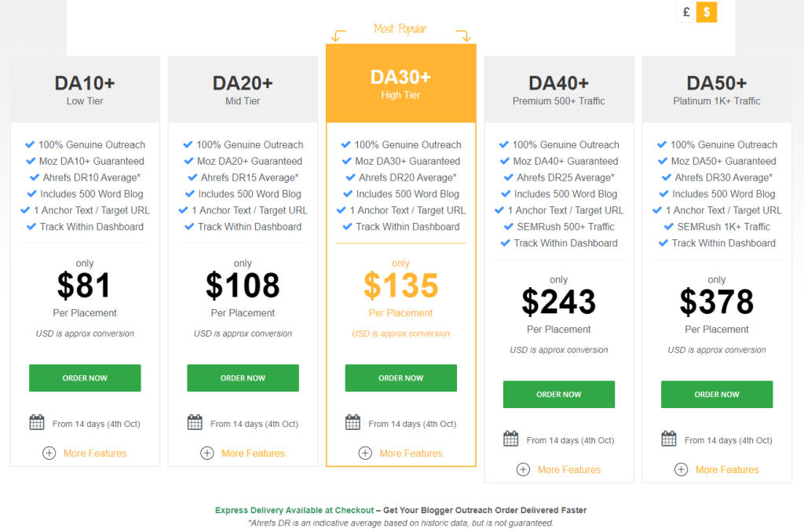Click calendar icon in DA50+ card

pos(669,439)
